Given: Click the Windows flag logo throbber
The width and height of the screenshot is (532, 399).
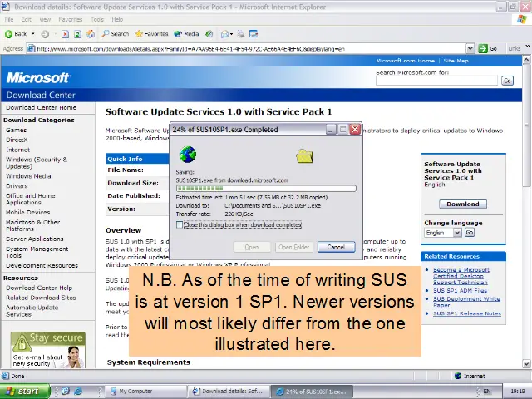Looking at the screenshot, I should (x=521, y=19).
